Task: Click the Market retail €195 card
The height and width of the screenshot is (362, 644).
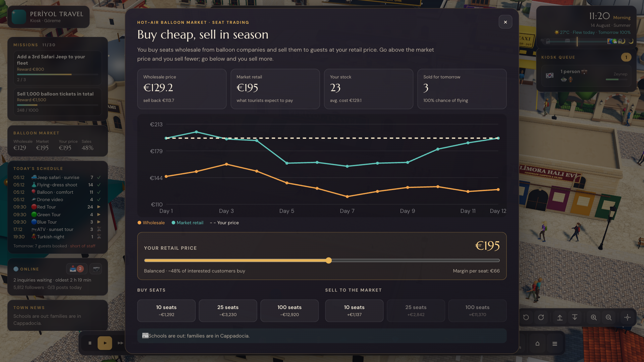Action: [x=275, y=89]
